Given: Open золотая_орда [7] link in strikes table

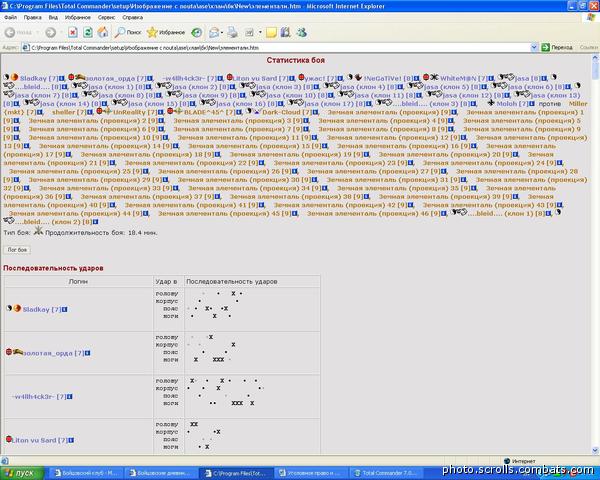Looking at the screenshot, I should (x=53, y=353).
